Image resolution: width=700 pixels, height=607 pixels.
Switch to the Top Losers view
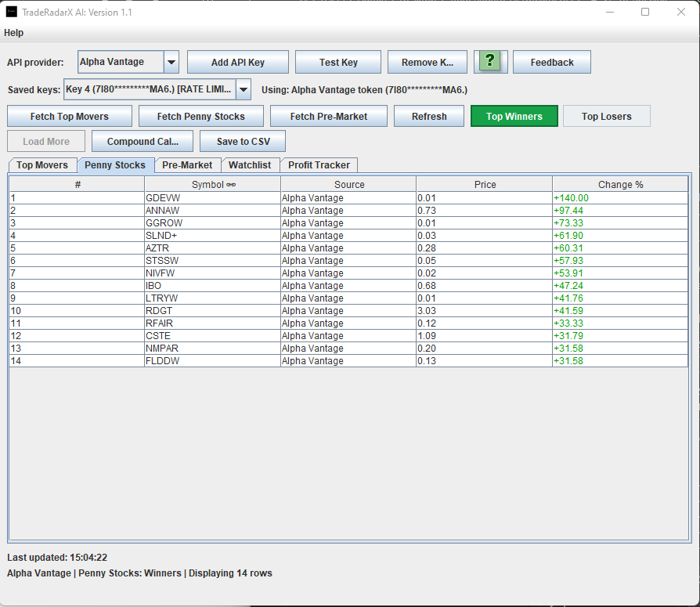pos(606,115)
